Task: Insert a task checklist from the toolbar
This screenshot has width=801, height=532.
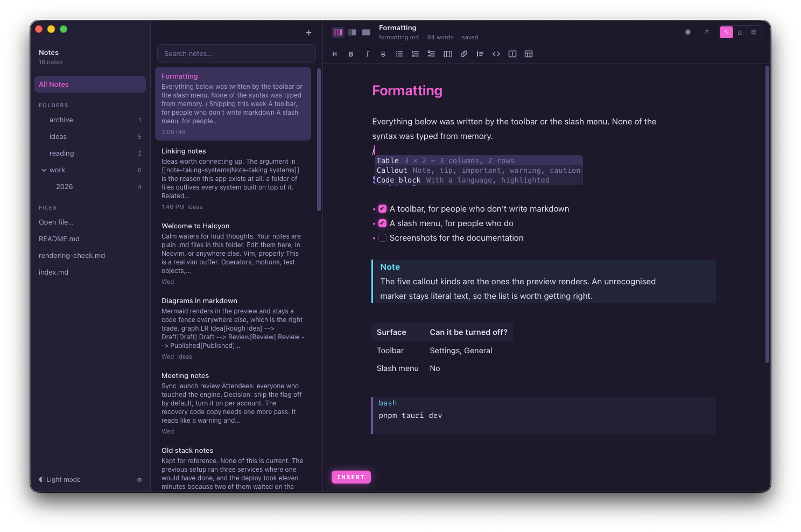Action: 431,54
